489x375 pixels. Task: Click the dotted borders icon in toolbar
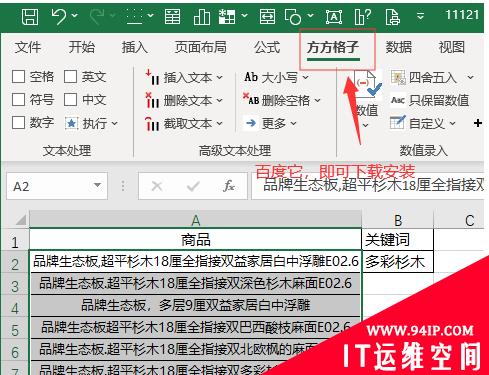[135, 16]
